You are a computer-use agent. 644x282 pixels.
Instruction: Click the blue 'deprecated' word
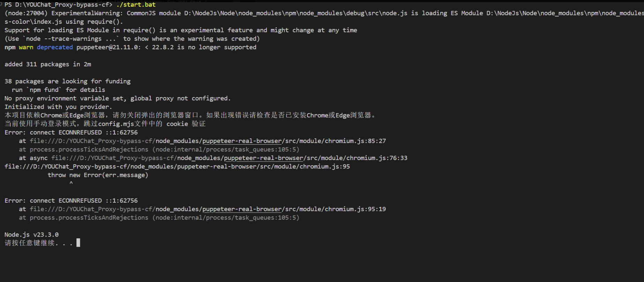55,47
